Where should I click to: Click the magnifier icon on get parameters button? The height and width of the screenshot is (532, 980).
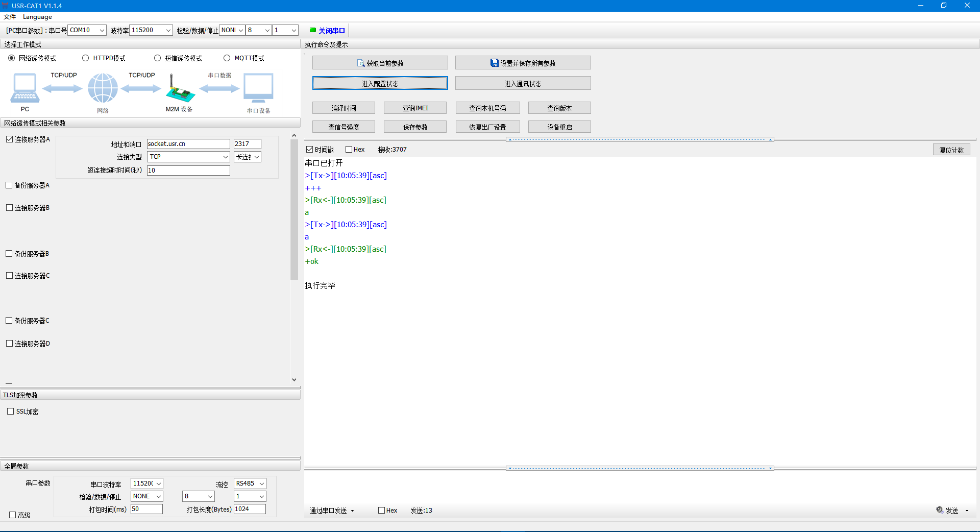pyautogui.click(x=361, y=63)
